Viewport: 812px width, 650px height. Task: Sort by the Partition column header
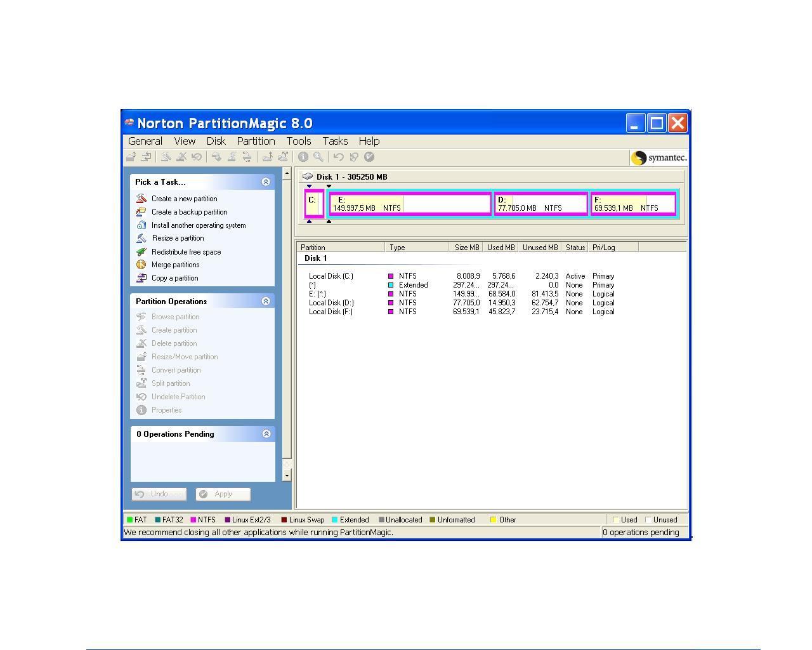point(341,247)
